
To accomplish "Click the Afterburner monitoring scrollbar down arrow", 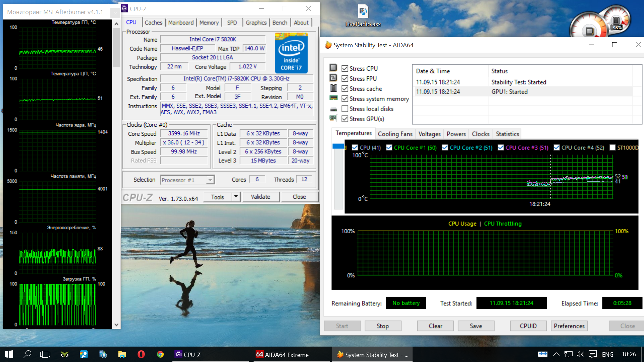I will pos(116,324).
